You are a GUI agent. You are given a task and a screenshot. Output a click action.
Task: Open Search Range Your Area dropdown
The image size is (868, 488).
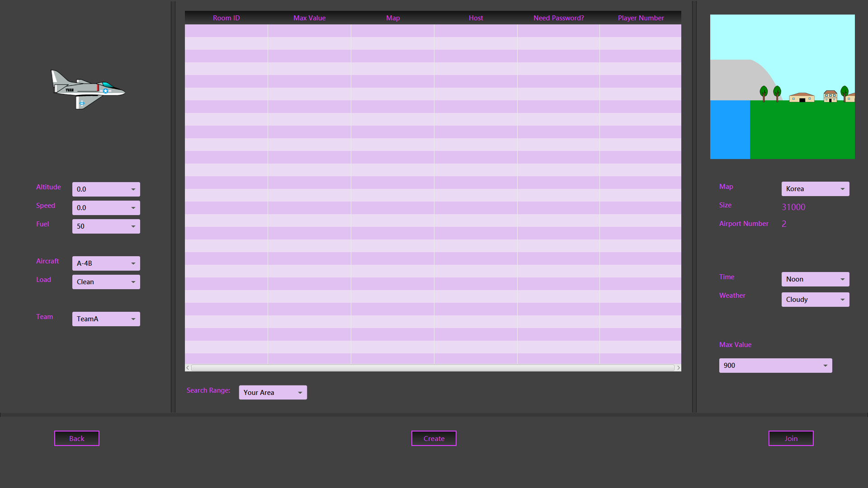[273, 393]
